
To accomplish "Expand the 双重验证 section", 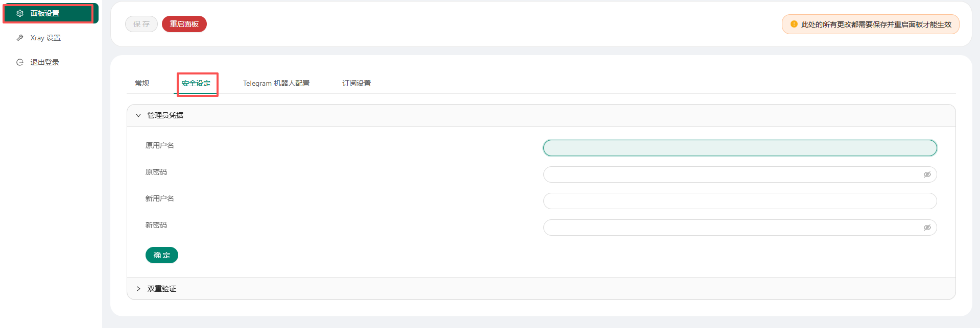I will 138,289.
